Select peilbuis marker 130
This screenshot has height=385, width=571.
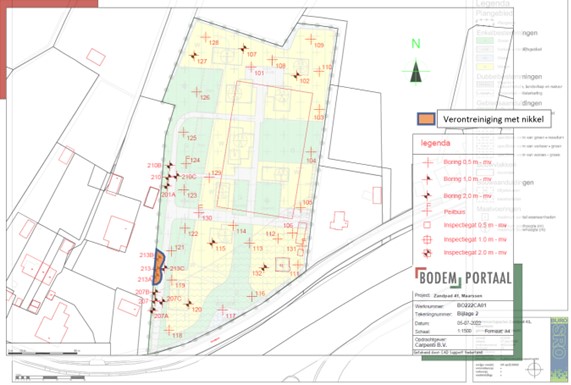point(199,211)
